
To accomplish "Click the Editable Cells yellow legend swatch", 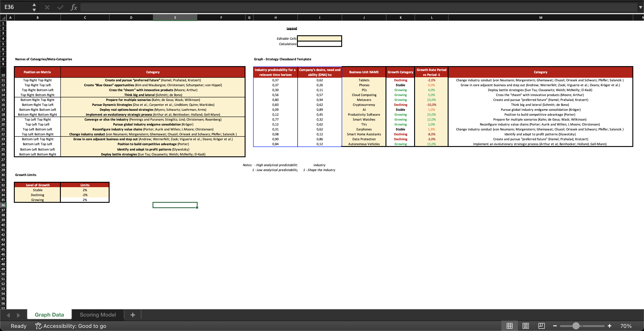I will [319, 38].
